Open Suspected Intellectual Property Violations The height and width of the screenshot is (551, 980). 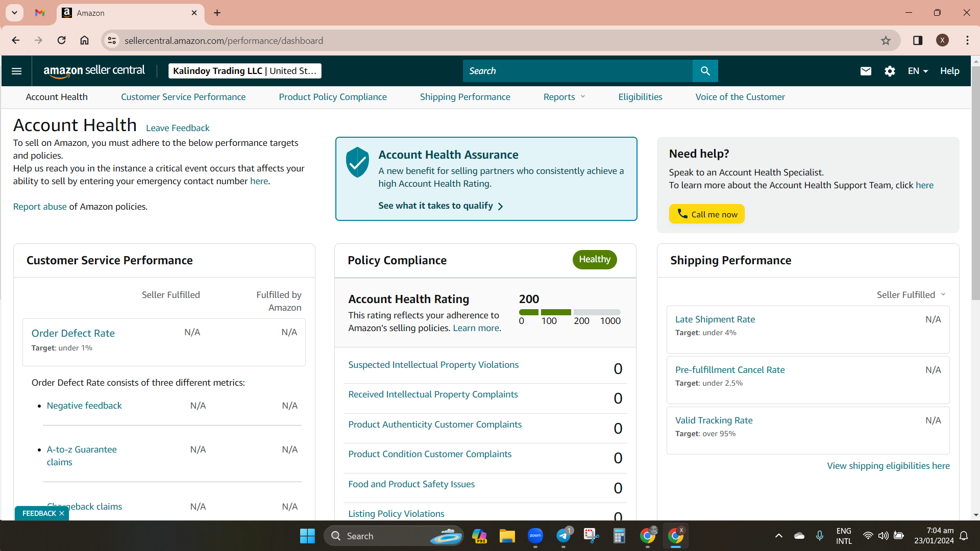click(x=433, y=365)
